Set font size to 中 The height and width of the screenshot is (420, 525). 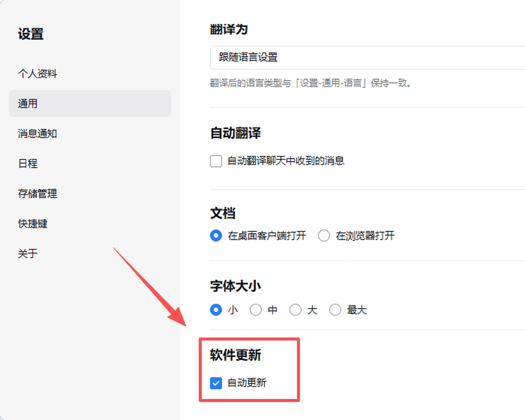256,310
